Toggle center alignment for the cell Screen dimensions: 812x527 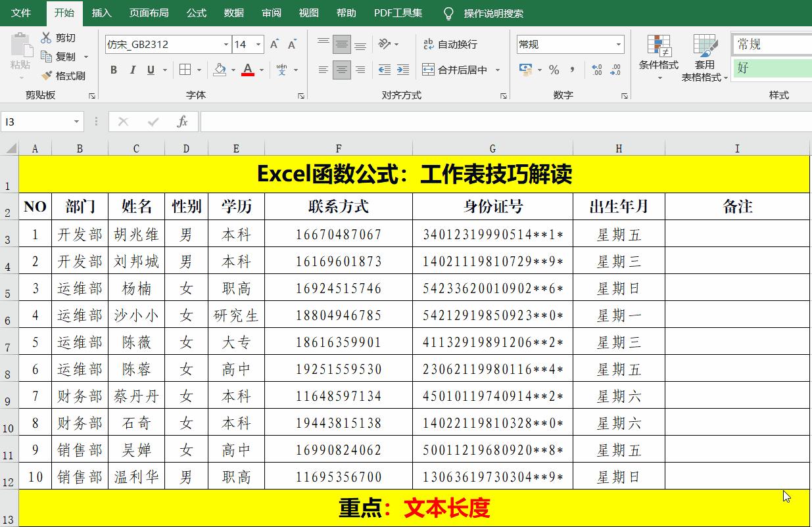[x=341, y=70]
